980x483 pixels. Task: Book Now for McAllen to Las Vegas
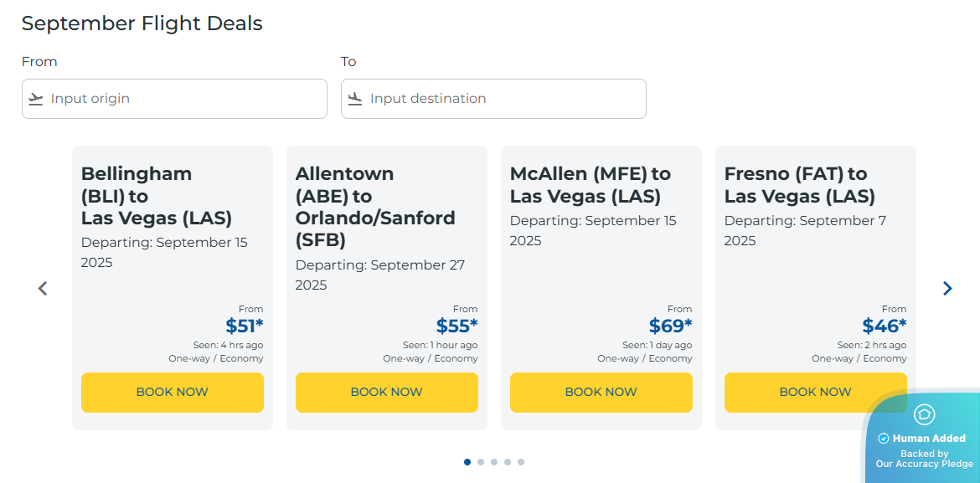(601, 392)
